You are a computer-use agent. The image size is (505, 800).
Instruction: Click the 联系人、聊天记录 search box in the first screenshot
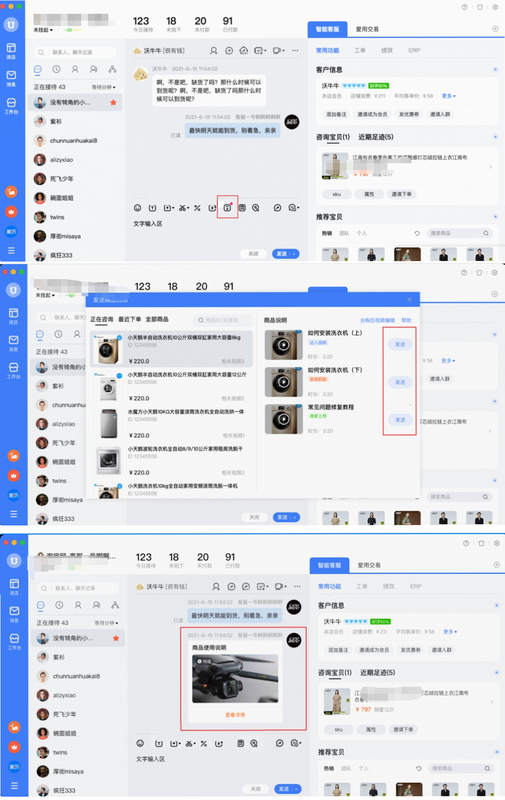click(x=75, y=52)
